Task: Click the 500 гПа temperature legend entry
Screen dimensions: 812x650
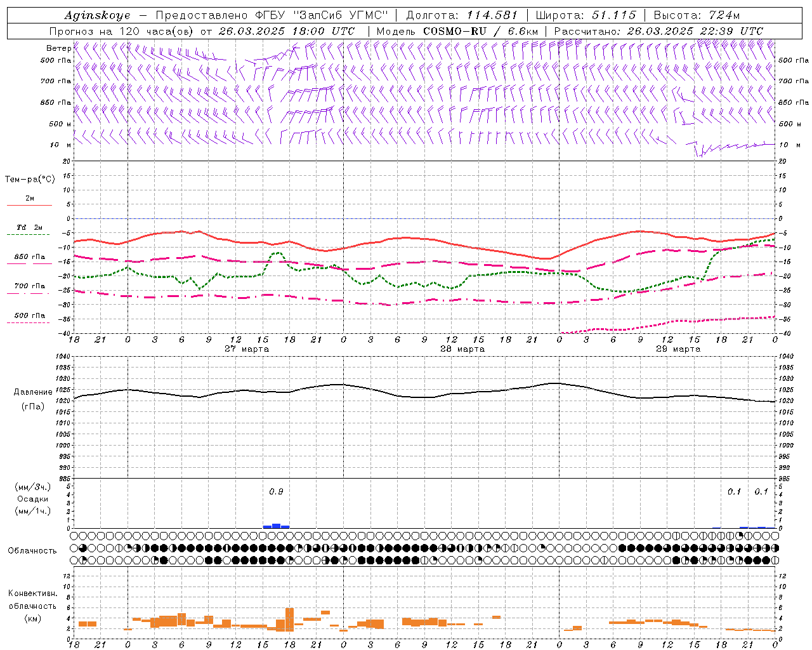Action: [30, 315]
